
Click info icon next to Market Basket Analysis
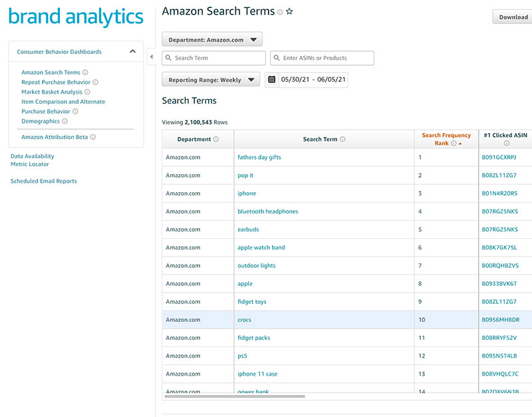[x=87, y=92]
